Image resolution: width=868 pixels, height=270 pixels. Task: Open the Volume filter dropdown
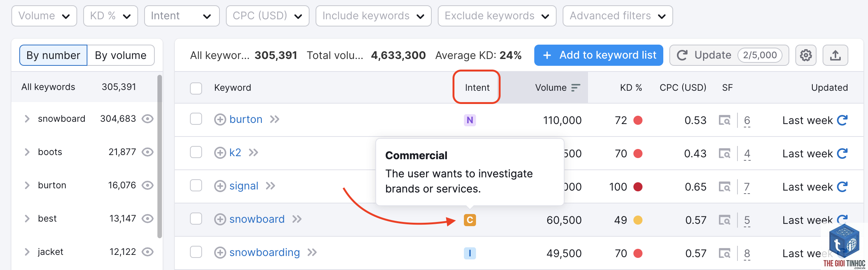tap(44, 16)
